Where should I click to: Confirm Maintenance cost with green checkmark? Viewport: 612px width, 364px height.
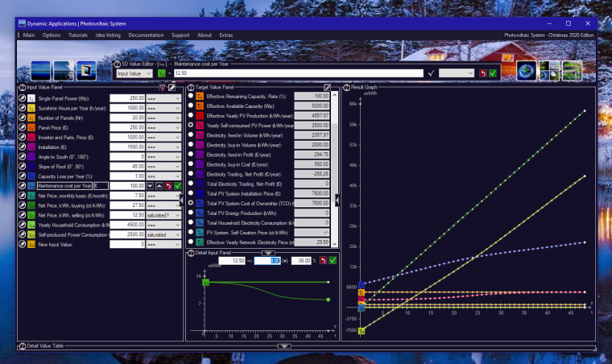click(178, 185)
